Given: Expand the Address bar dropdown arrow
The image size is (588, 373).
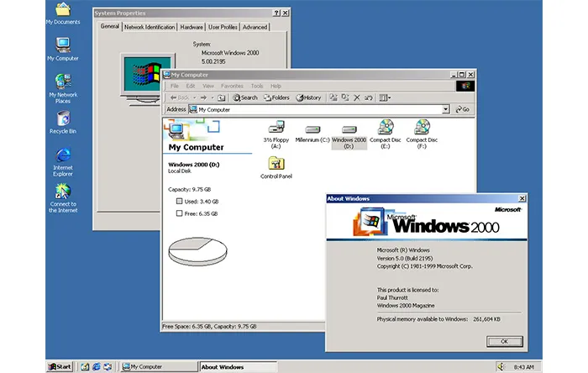Looking at the screenshot, I should (446, 109).
